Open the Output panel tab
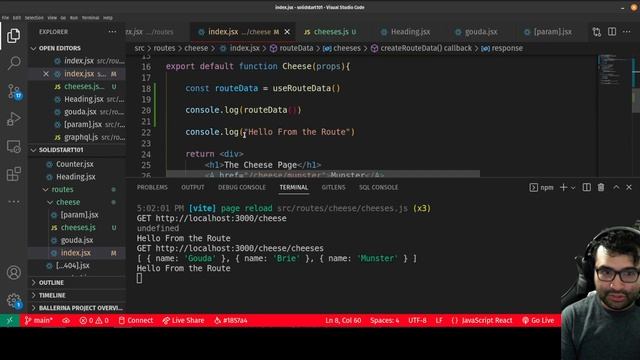Image resolution: width=640 pixels, height=360 pixels. coord(193,187)
